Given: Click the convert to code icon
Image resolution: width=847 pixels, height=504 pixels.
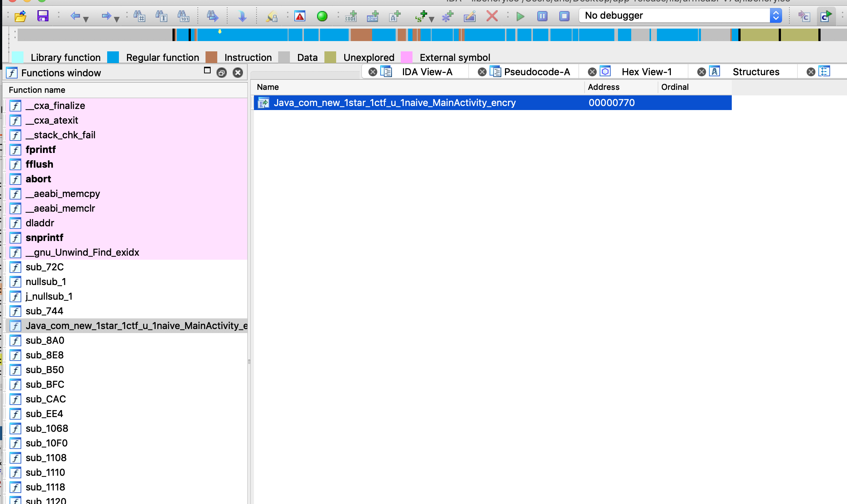Looking at the screenshot, I should (351, 16).
